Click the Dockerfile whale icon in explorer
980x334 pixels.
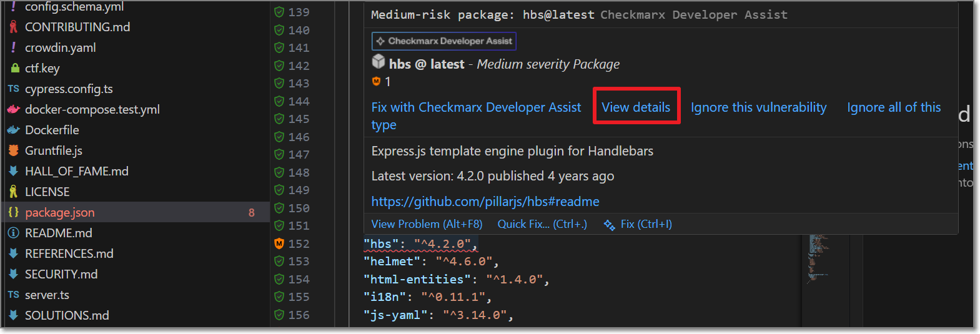coord(13,130)
